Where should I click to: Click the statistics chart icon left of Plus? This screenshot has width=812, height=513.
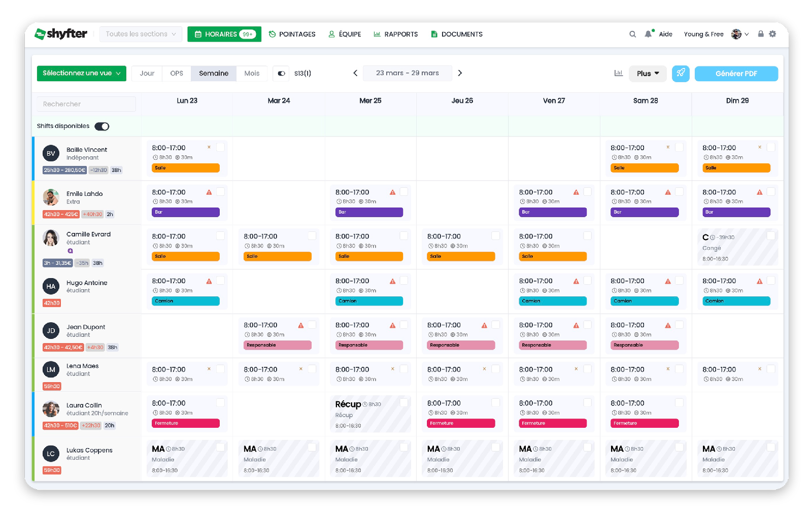coord(619,73)
